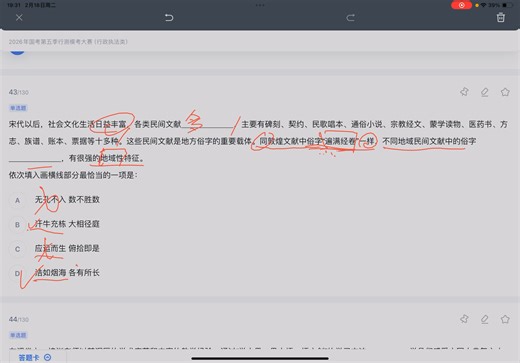
Task: Pin question 43 with pushpin icon
Action: click(x=464, y=92)
